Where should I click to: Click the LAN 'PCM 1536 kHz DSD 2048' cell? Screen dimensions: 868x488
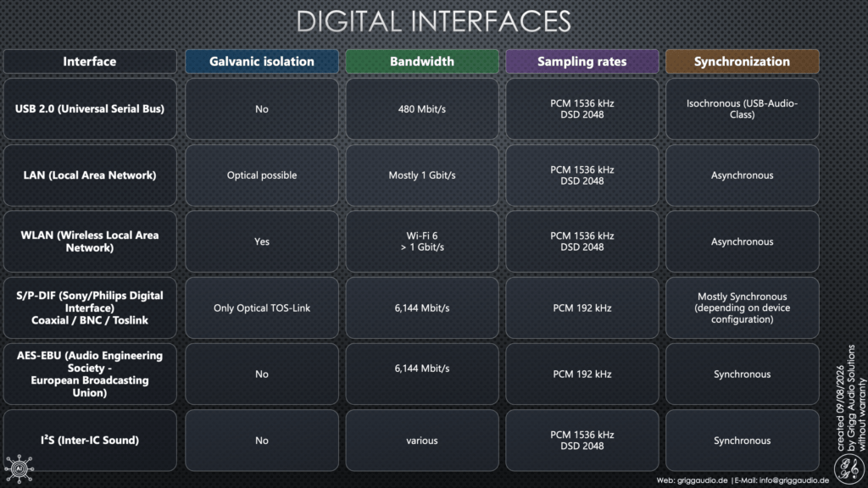pos(581,175)
